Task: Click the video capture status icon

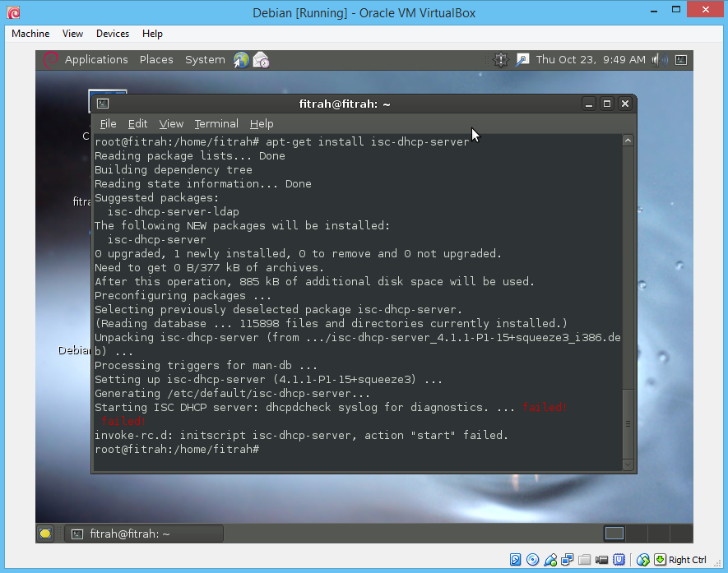Action: [x=601, y=560]
